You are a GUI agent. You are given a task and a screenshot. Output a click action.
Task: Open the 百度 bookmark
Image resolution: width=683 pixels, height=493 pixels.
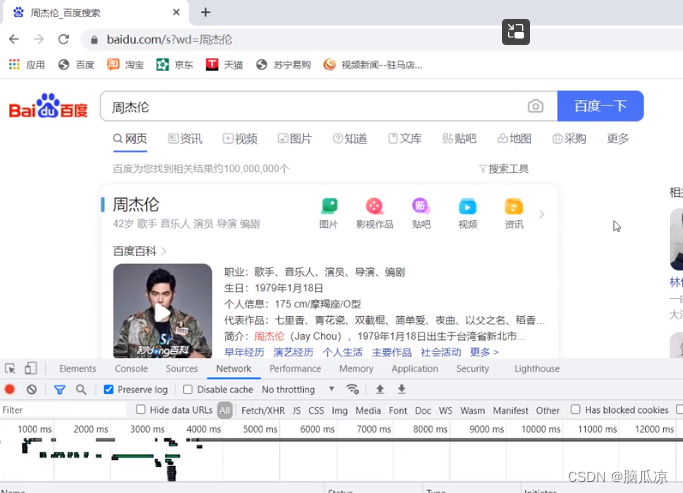[77, 65]
